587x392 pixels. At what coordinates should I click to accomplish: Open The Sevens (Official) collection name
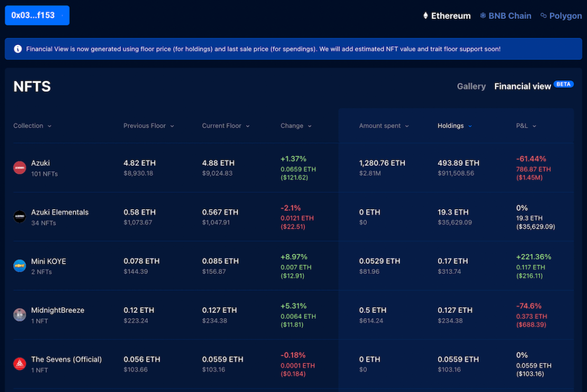[66, 359]
